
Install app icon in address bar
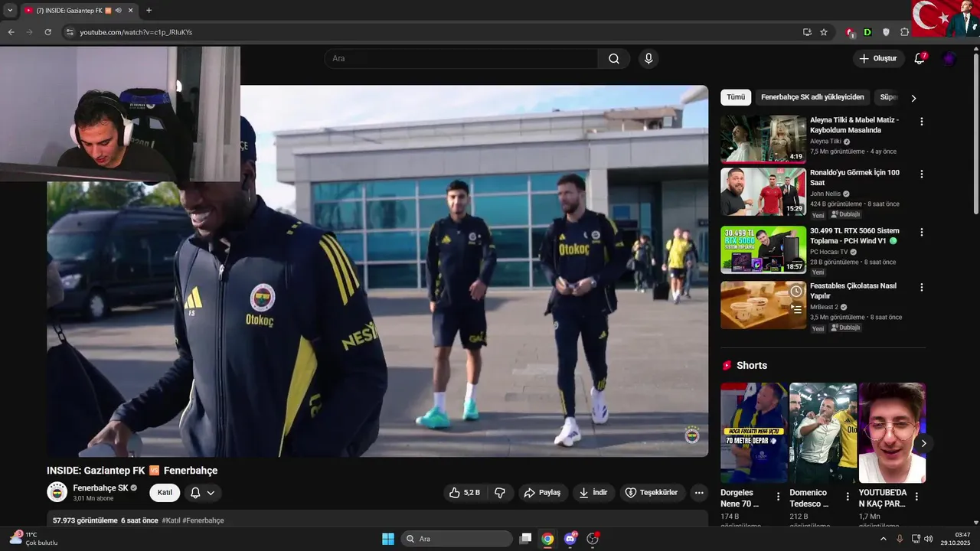[807, 32]
